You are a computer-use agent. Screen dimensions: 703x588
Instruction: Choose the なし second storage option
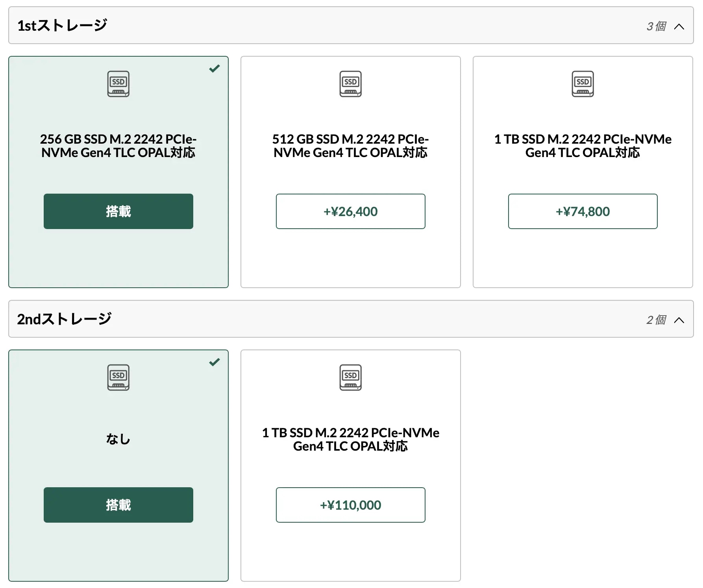click(x=118, y=466)
